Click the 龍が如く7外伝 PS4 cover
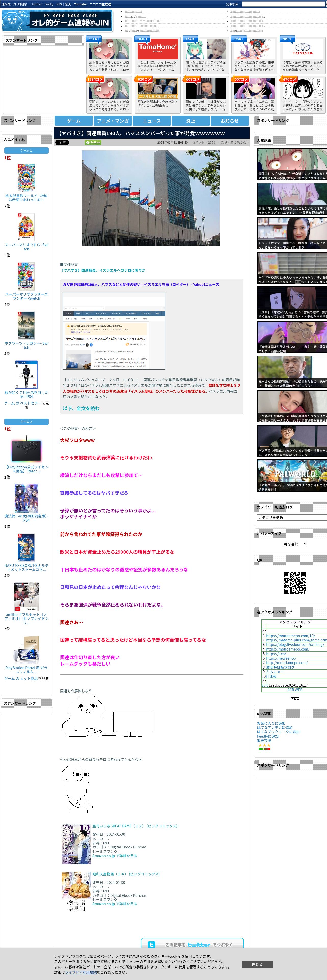Image resolution: width=327 pixels, height=980 pixels. tap(26, 375)
